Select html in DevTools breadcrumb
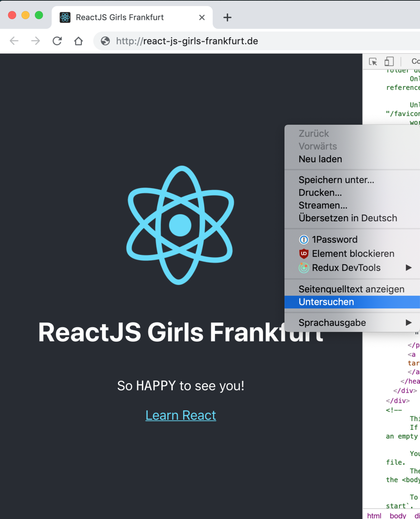The width and height of the screenshot is (420, 519). pyautogui.click(x=374, y=516)
